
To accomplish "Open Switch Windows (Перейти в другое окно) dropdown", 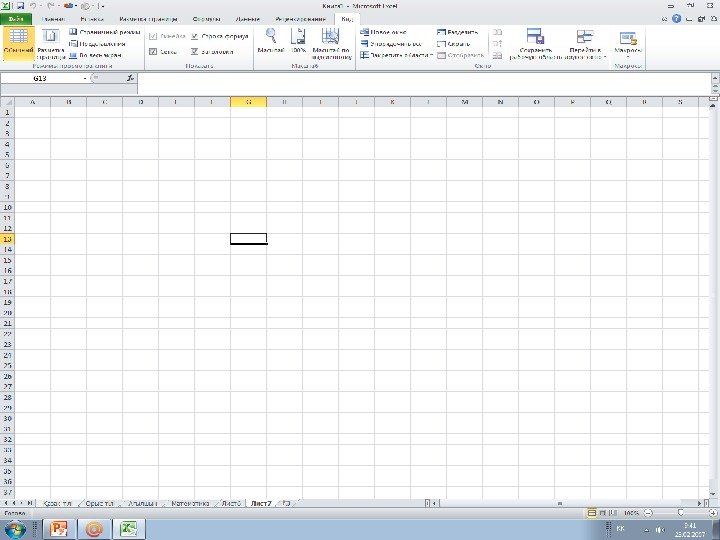I will pos(585,44).
